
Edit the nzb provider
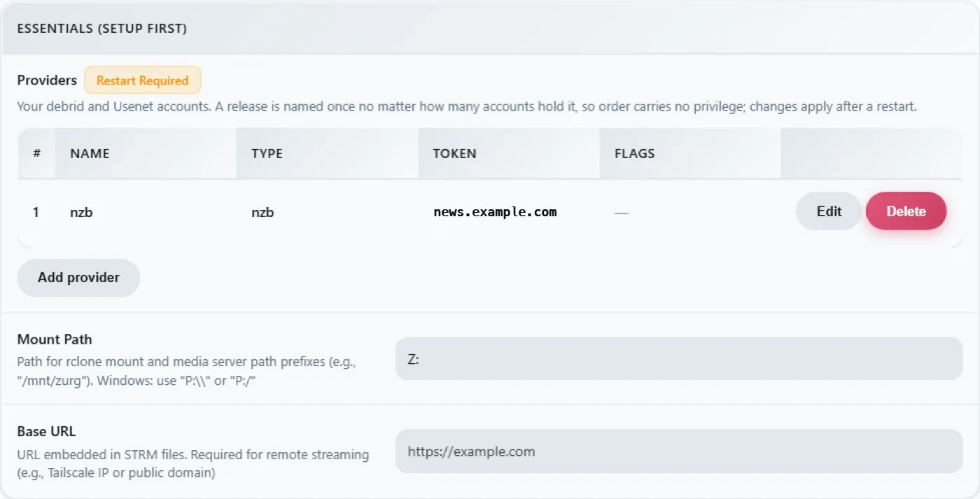829,211
